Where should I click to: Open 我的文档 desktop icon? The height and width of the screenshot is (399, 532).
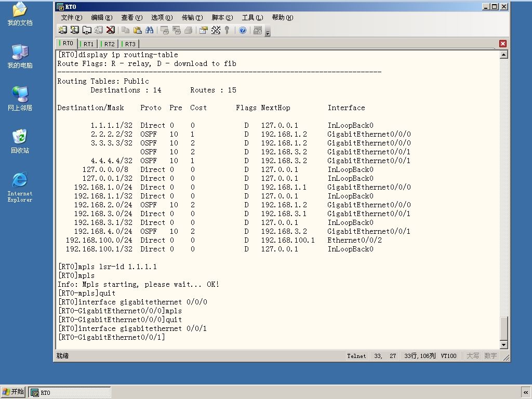20,14
